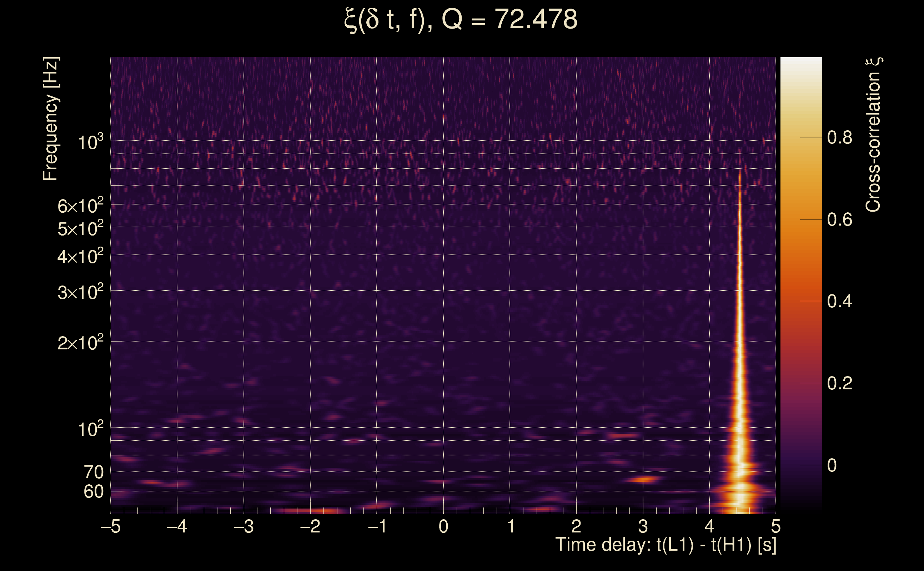This screenshot has height=571, width=924.
Task: Click the x-axis tick label 3
Action: pyautogui.click(x=643, y=526)
